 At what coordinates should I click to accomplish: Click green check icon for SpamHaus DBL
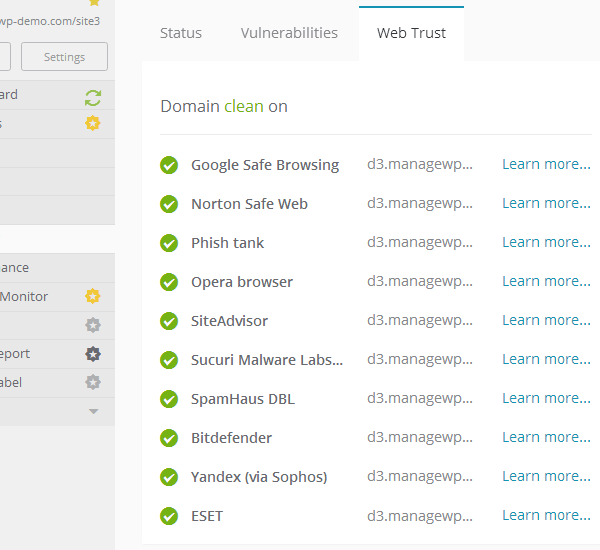[169, 399]
